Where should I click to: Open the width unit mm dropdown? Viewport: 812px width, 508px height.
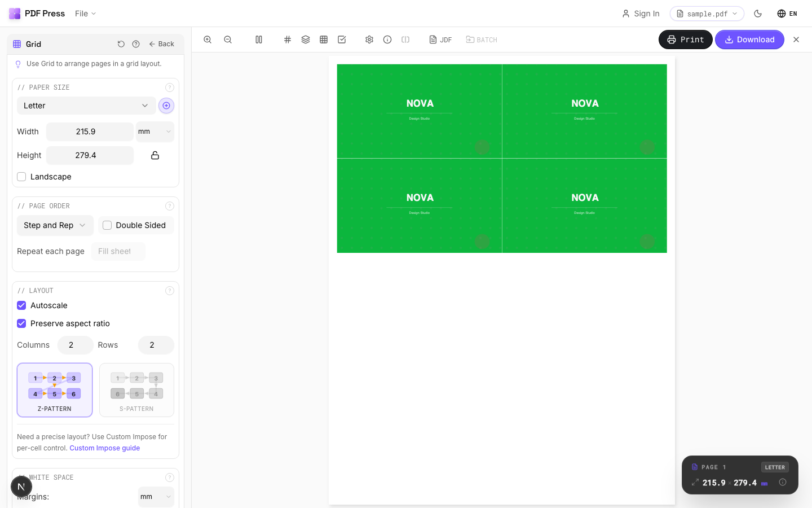(155, 132)
